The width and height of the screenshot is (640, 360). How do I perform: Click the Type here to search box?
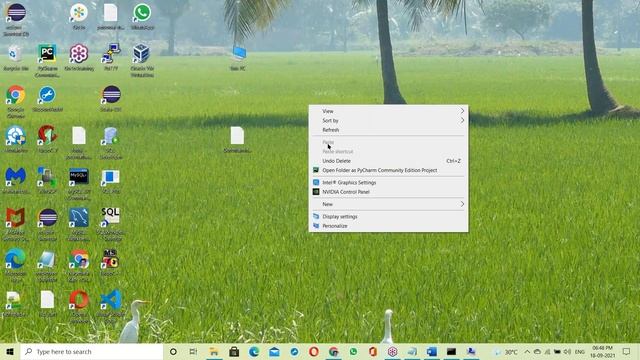click(91, 351)
